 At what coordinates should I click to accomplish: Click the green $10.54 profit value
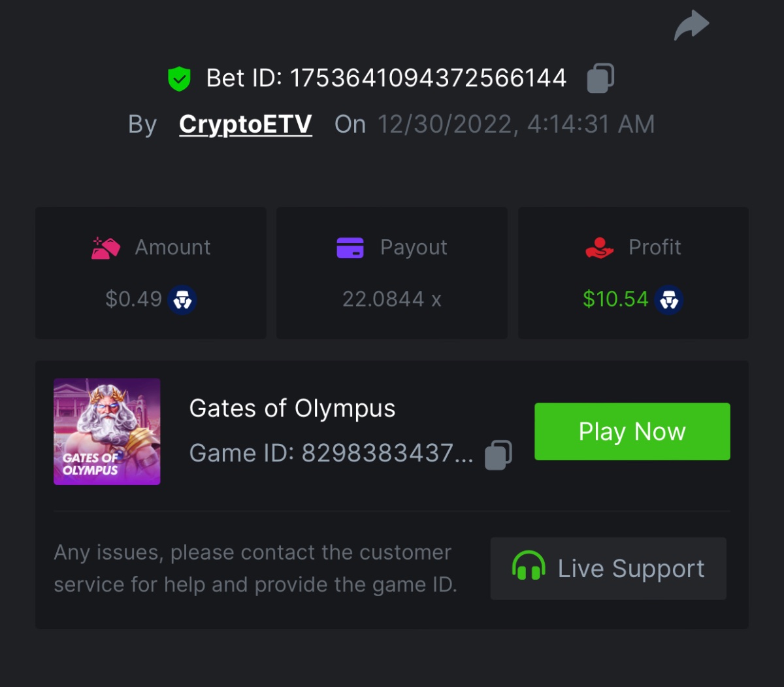[615, 299]
